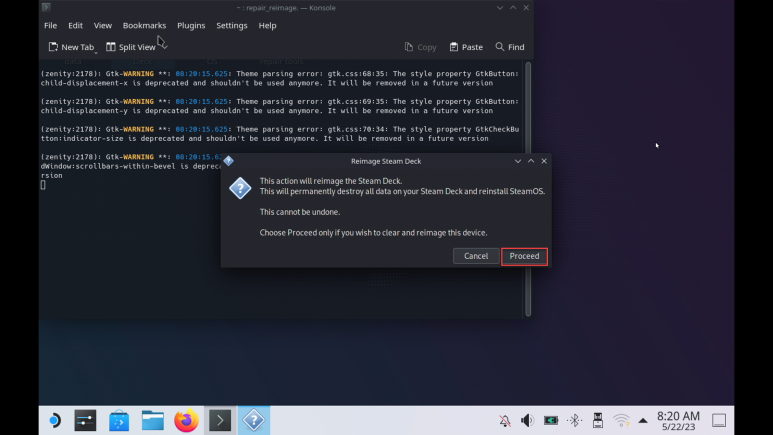Click the Konsole vertical scrollbar
Image resolution: width=773 pixels, height=435 pixels.
[528, 189]
